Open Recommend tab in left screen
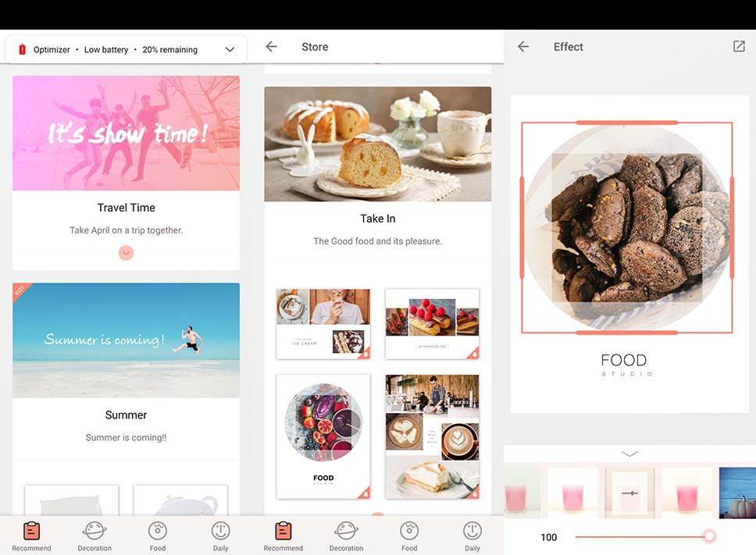756x555 pixels. pos(31,536)
